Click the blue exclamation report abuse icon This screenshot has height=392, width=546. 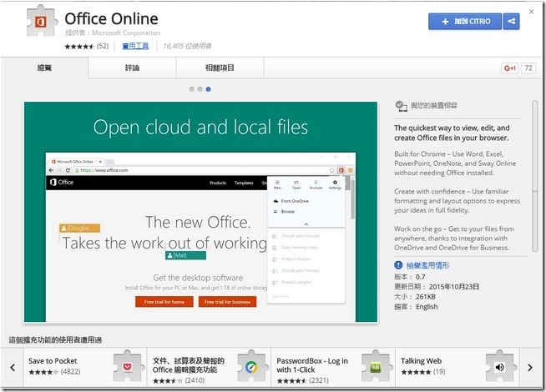tap(398, 265)
